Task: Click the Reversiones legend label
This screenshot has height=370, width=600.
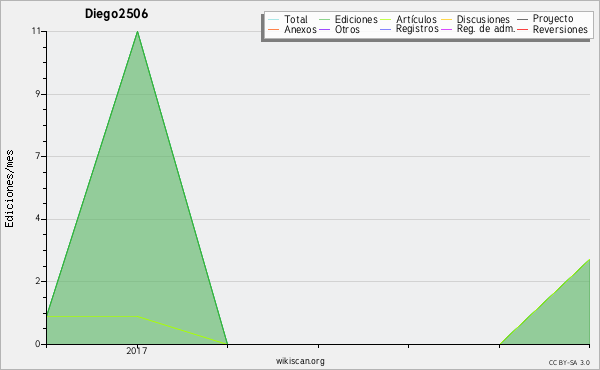Action: click(560, 29)
